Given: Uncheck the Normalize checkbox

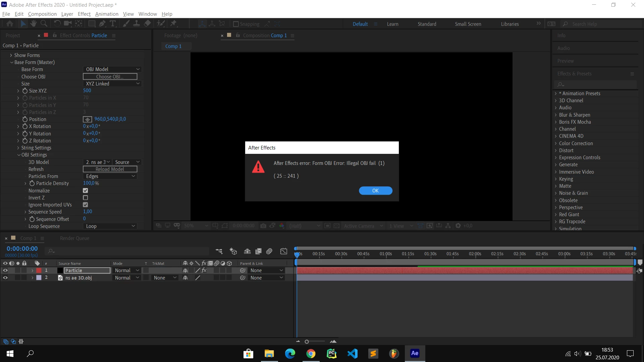Looking at the screenshot, I should coord(86,190).
